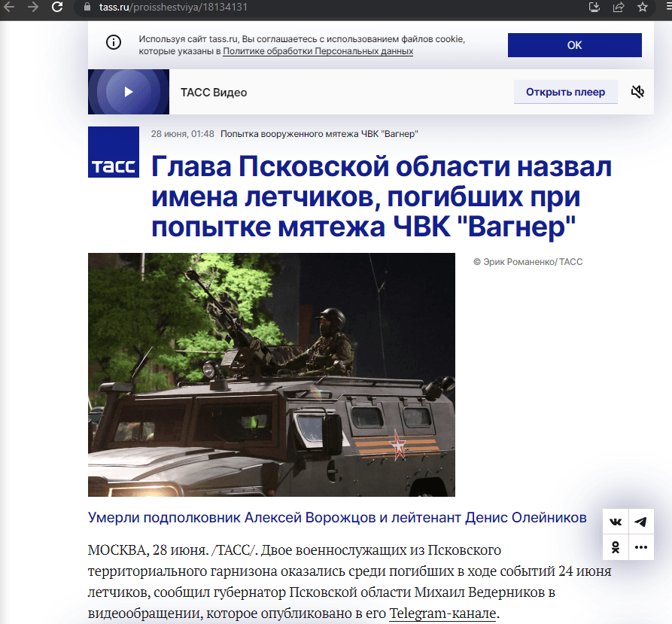This screenshot has height=624, width=672.
Task: Open the Telegram-канале link in the article
Action: [442, 613]
